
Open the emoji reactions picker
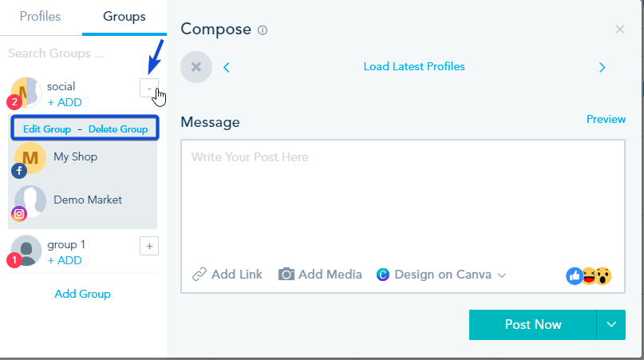[x=589, y=275]
